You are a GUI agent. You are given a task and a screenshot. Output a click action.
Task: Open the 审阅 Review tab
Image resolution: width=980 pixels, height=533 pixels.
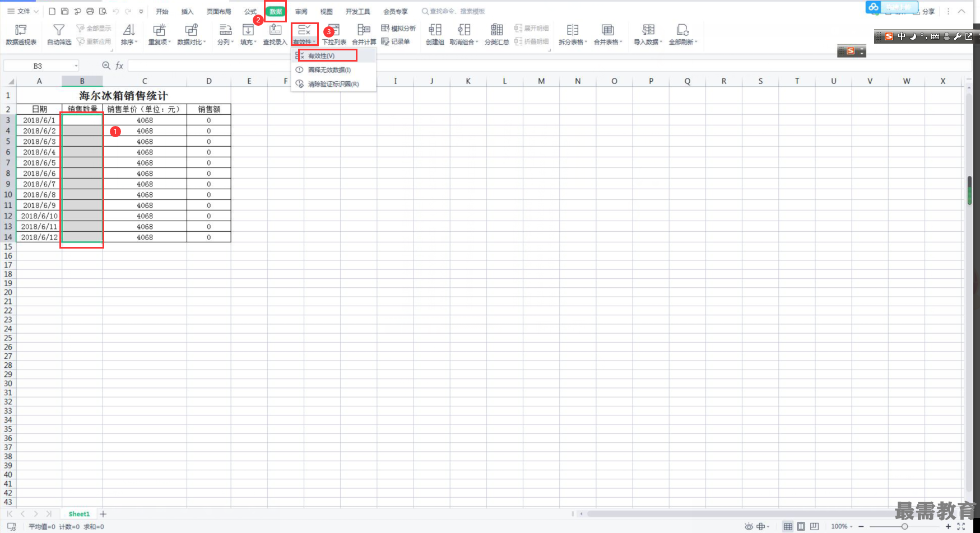click(301, 11)
